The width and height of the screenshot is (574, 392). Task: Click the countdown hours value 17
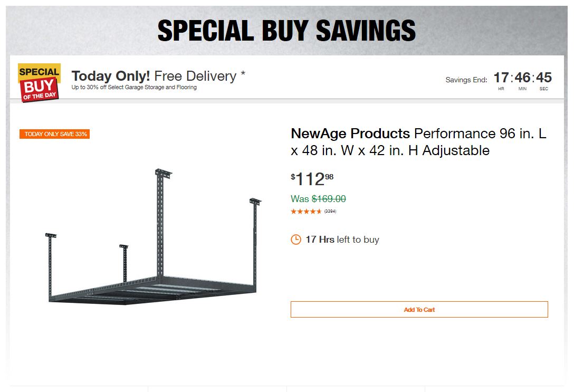click(x=501, y=78)
